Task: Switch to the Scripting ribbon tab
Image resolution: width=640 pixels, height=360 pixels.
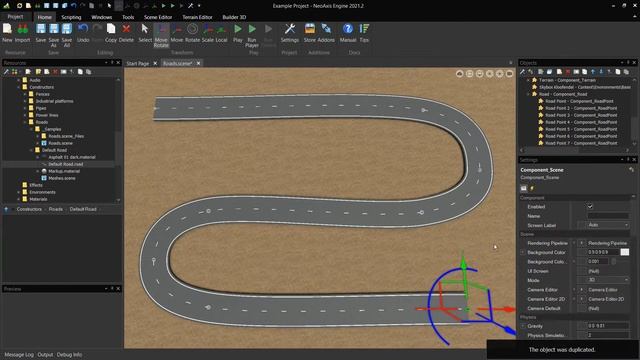Action: point(71,17)
